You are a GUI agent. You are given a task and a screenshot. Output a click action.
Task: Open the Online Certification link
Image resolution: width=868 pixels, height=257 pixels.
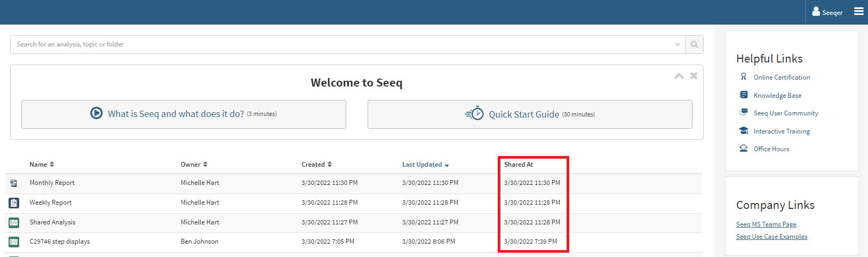click(x=782, y=77)
